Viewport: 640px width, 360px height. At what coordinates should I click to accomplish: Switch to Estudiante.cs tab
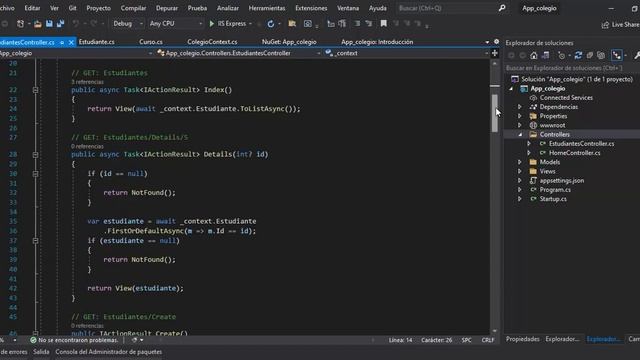pos(97,42)
